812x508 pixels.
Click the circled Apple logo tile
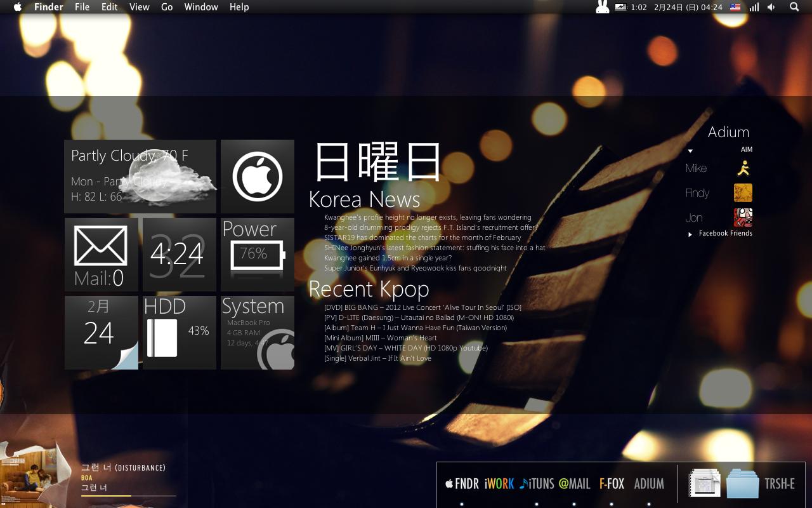click(x=258, y=177)
